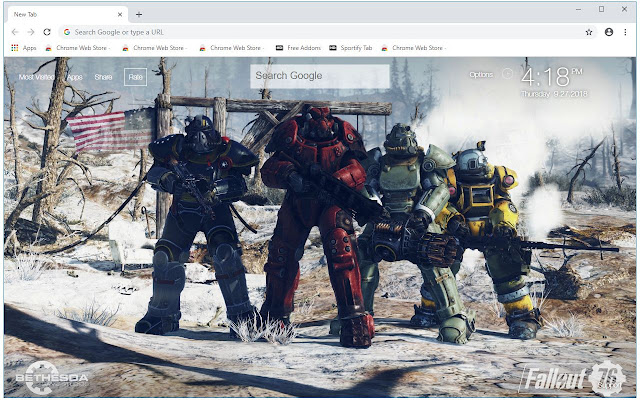Viewport: 640px width, 400px height.
Task: Click the Share menu item
Action: click(103, 77)
